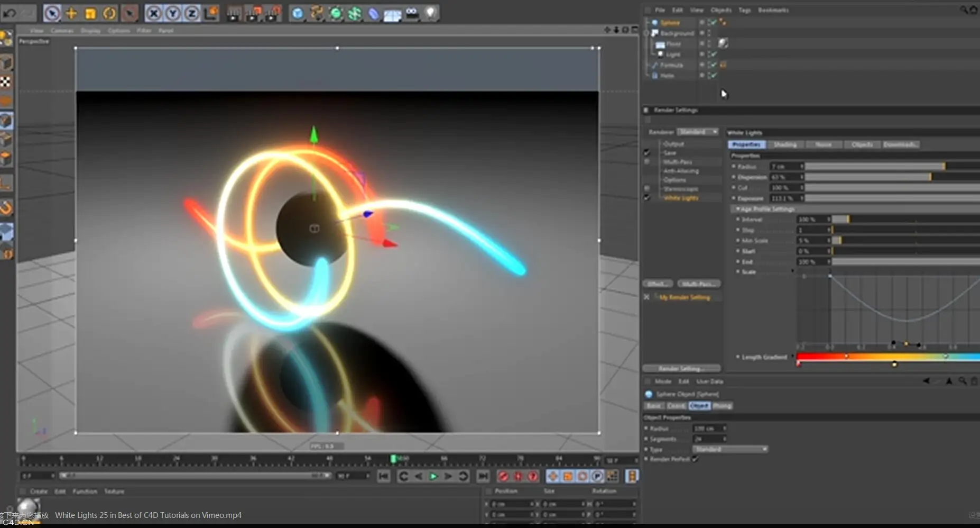Switch to the Shading tab

click(785, 144)
